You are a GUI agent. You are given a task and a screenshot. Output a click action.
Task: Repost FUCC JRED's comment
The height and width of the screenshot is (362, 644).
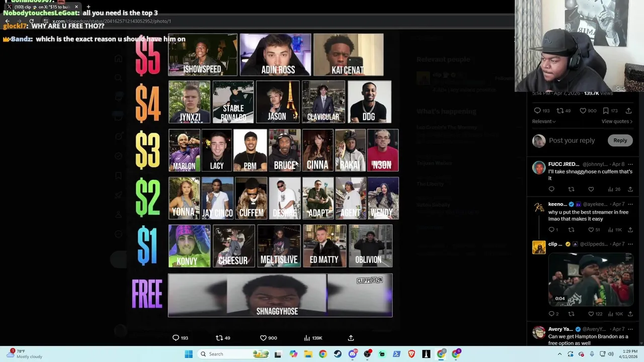pyautogui.click(x=571, y=189)
